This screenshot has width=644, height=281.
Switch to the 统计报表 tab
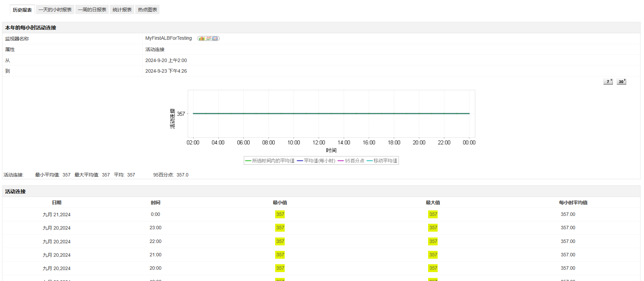pyautogui.click(x=122, y=10)
